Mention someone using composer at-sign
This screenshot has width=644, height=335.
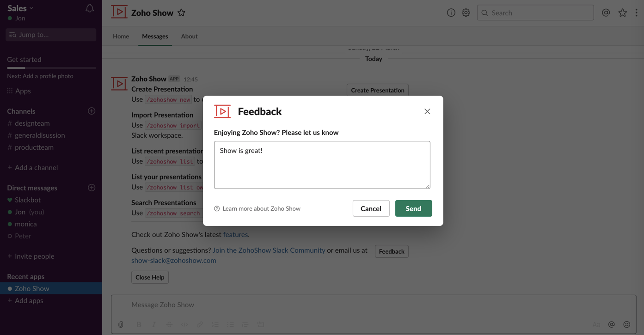(611, 324)
